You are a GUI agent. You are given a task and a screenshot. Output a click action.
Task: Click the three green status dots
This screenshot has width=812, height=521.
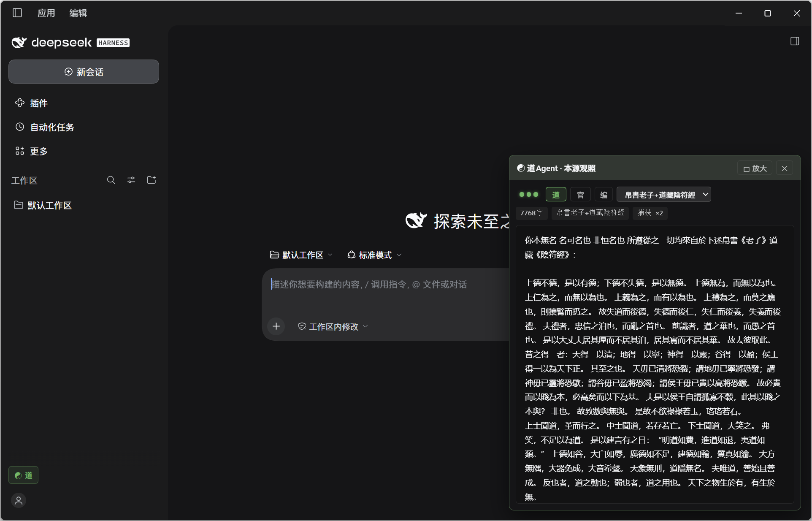point(529,195)
